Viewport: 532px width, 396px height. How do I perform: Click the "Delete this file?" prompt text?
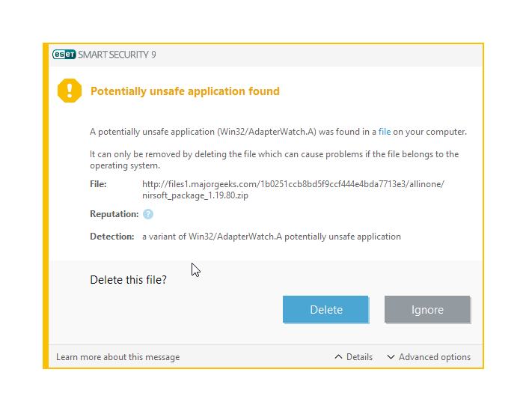[x=128, y=280]
